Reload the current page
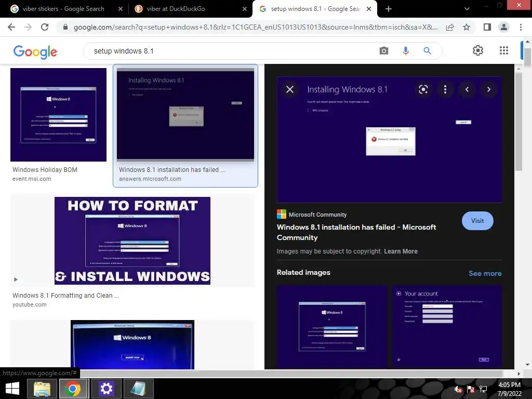Screen dimensions: 532x399 click(x=45, y=27)
